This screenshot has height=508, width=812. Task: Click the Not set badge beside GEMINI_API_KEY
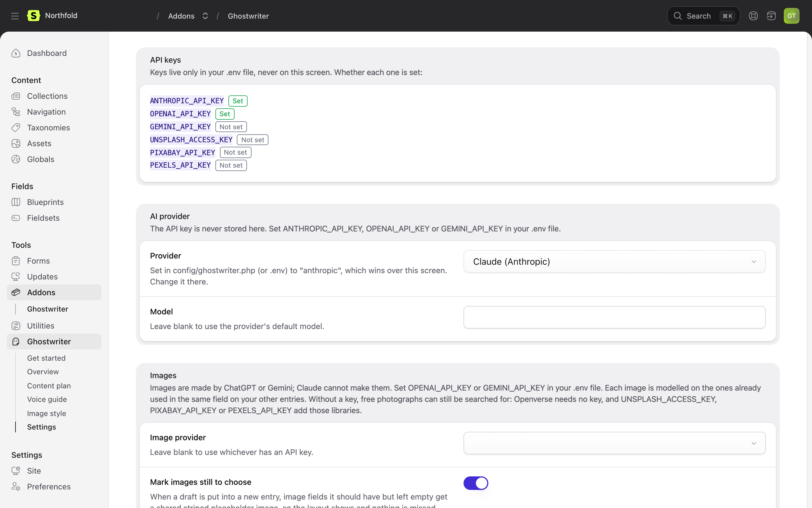pos(231,127)
